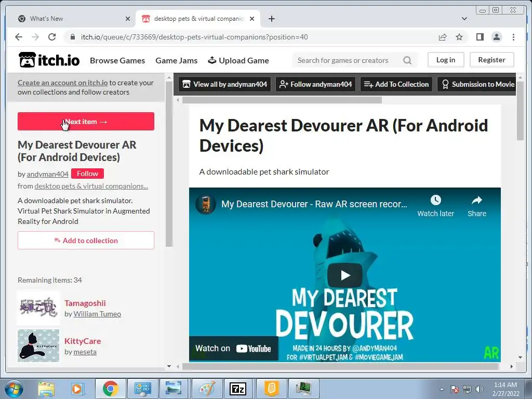Image resolution: width=532 pixels, height=399 pixels.
Task: Open the Chrome three-dot menu
Action: 513,37
